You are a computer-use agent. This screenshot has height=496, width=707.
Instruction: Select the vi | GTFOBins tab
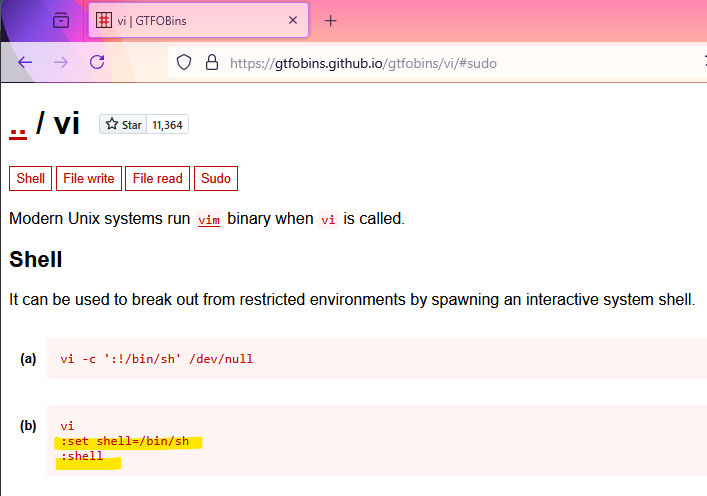(x=198, y=20)
